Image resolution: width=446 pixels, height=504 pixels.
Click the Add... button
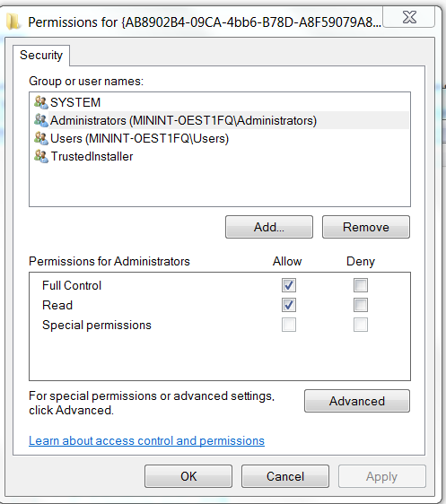pyautogui.click(x=269, y=227)
